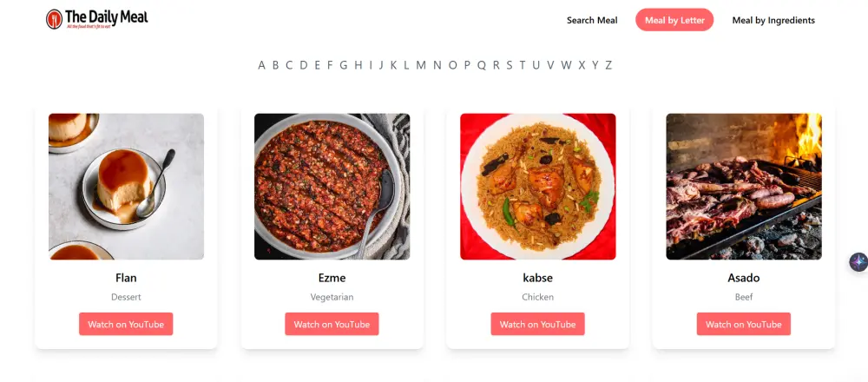The width and height of the screenshot is (868, 382).
Task: Click kabse Watch on YouTube button
Action: tap(537, 324)
